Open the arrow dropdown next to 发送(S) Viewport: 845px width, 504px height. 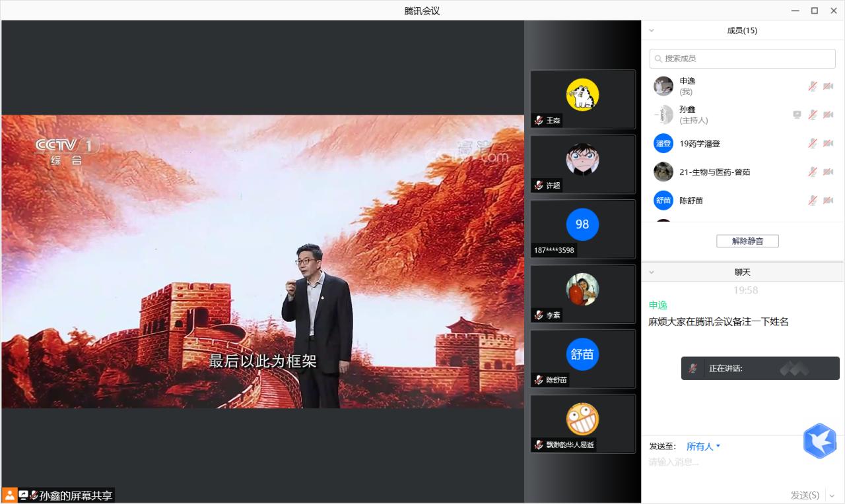pyautogui.click(x=832, y=495)
